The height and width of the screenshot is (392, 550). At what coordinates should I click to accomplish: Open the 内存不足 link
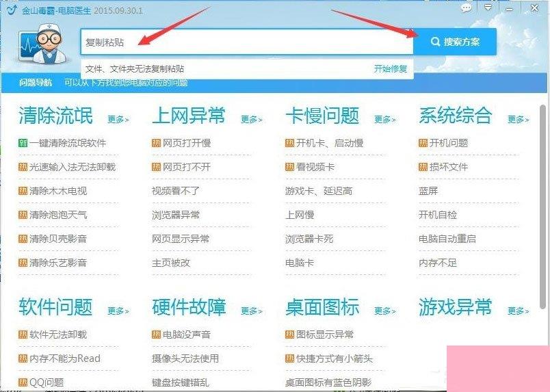coord(438,263)
